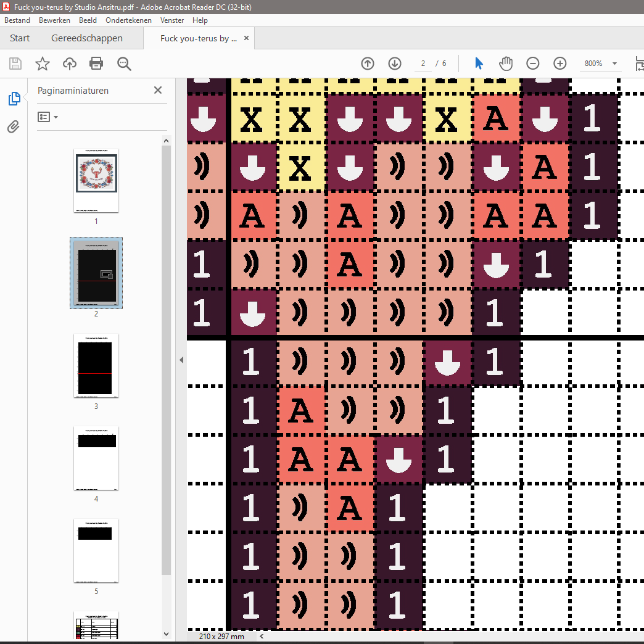The width and height of the screenshot is (644, 644).
Task: Activate the arrow selection tool
Action: (x=479, y=64)
